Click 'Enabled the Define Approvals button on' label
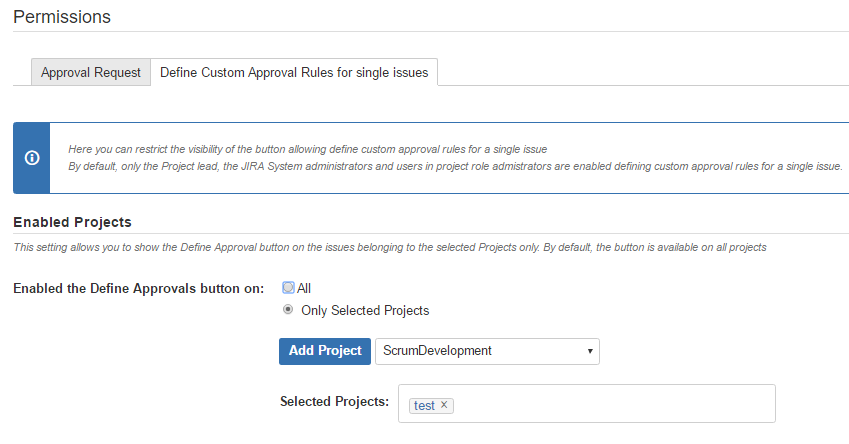Screen dimensions: 849x444 pyautogui.click(x=138, y=288)
